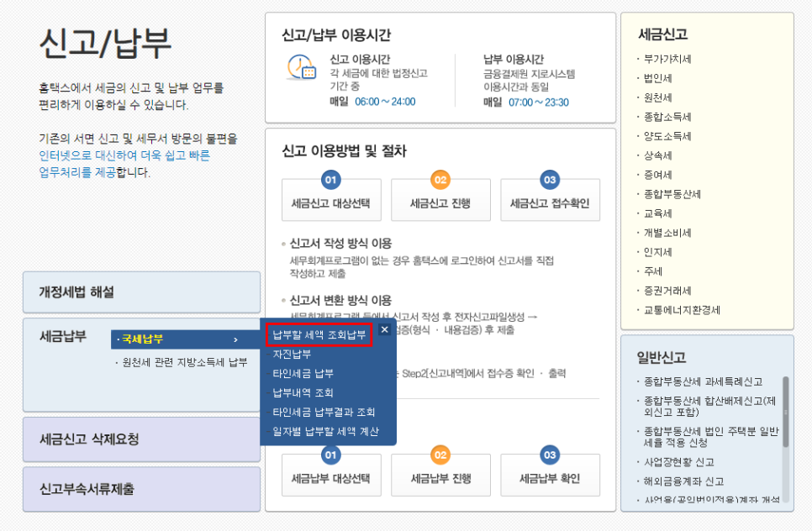Choose 일자별 납부할 세액 계산
812x531 pixels.
coord(326,431)
